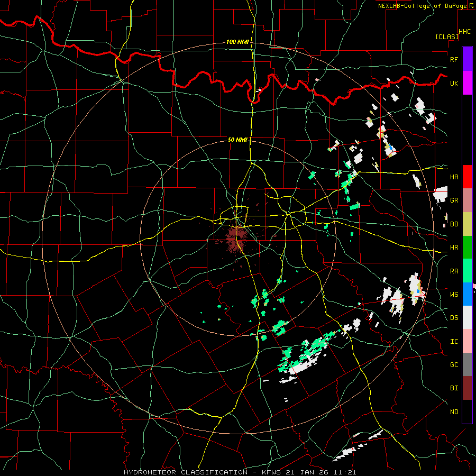The width and height of the screenshot is (476, 476).
Task: Click the 'WS' legend label
Action: (454, 295)
